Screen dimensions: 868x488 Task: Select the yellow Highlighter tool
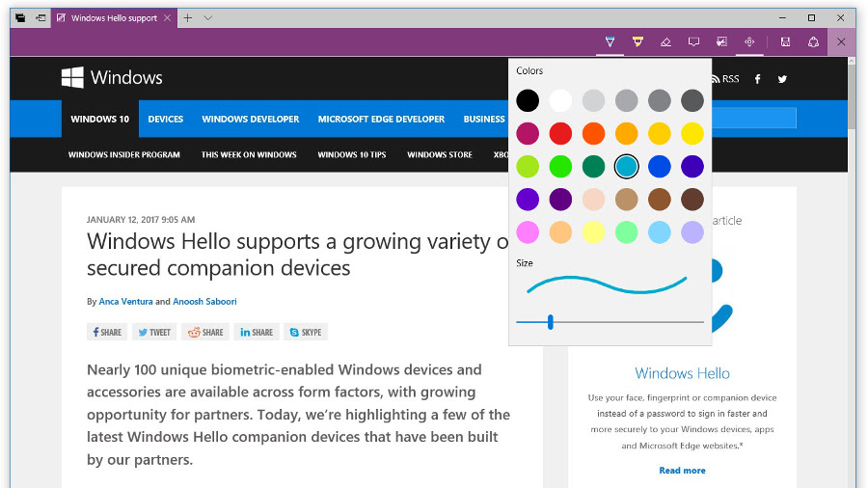pyautogui.click(x=637, y=42)
